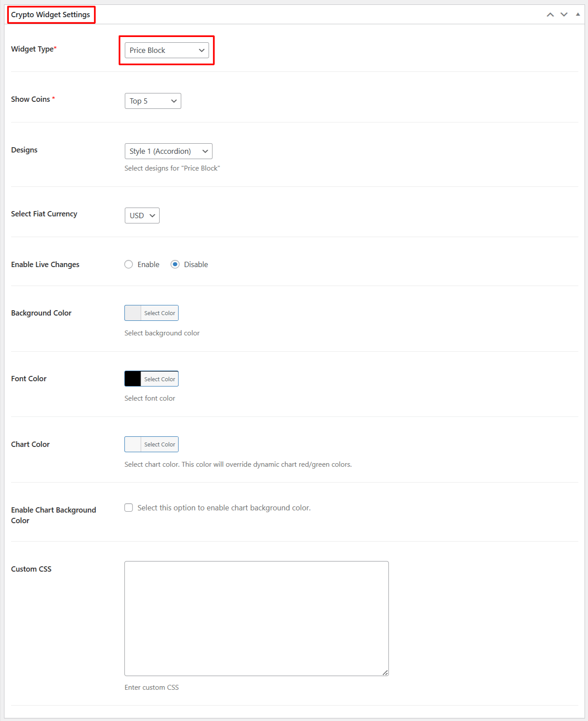Select Disable radio for Live Changes

(x=175, y=264)
